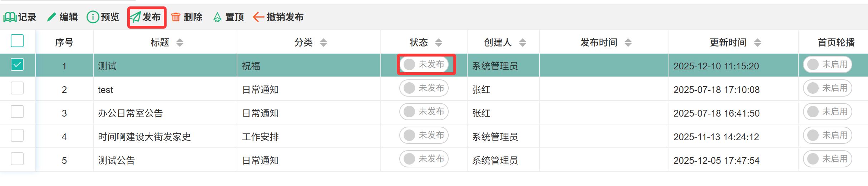Image resolution: width=868 pixels, height=186 pixels.
Task: Click the 记录 book icon in toolbar
Action: pos(10,17)
